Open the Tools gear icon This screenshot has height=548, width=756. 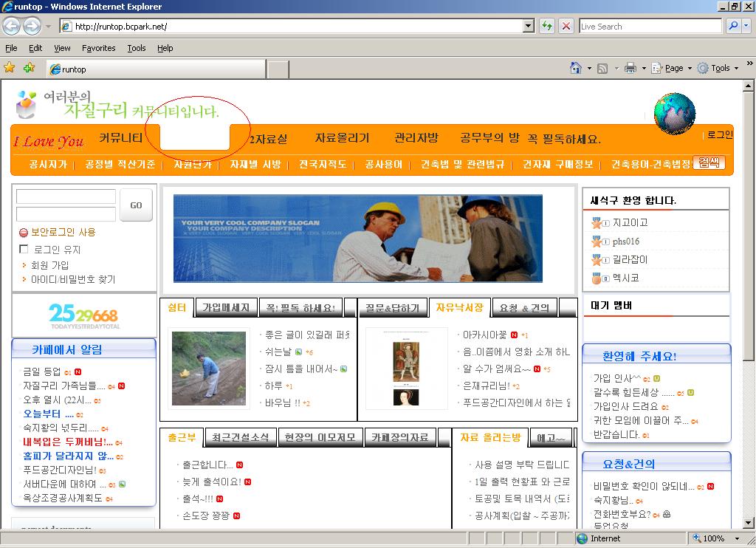(703, 68)
